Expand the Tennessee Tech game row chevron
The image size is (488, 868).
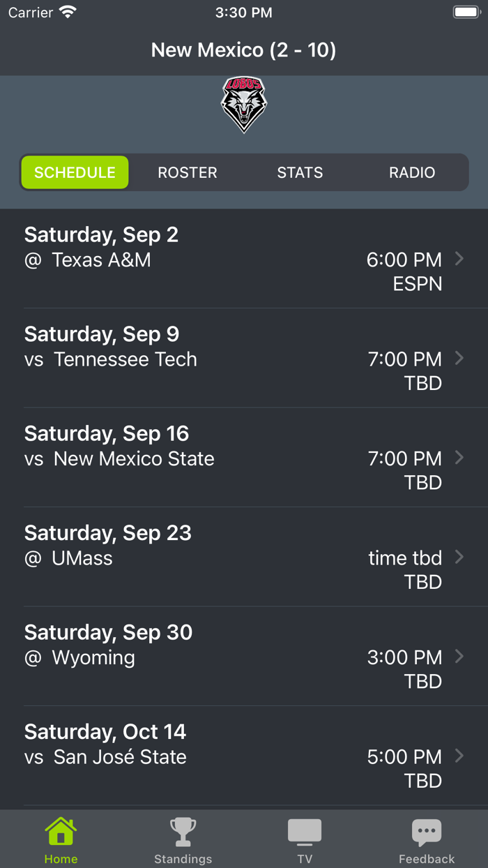459,358
